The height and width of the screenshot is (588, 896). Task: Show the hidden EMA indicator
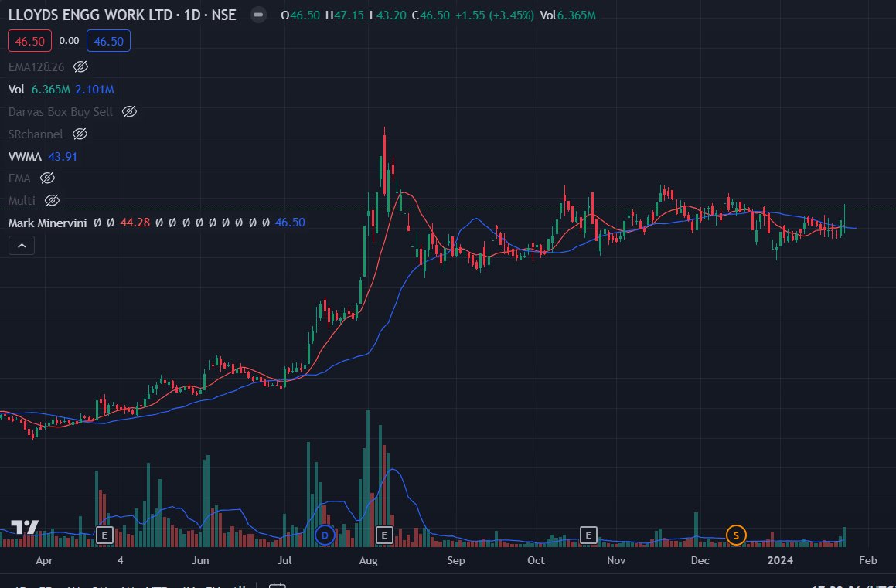coord(47,178)
